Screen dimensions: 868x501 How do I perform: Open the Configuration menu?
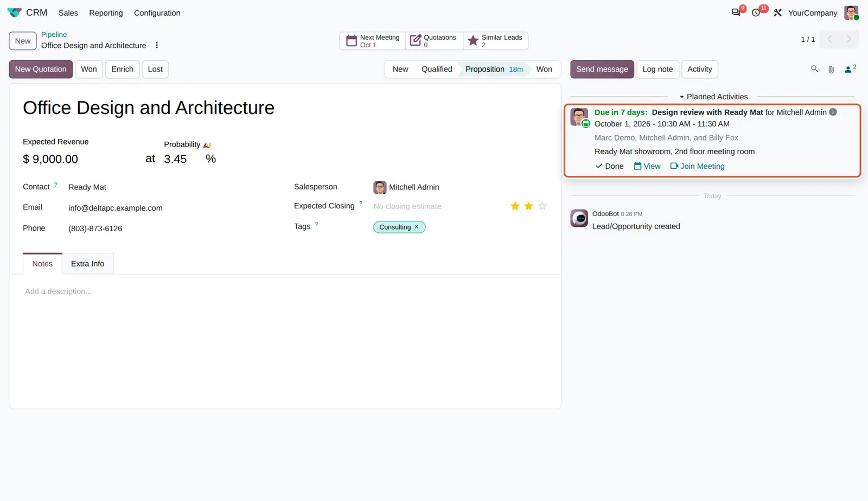point(157,13)
